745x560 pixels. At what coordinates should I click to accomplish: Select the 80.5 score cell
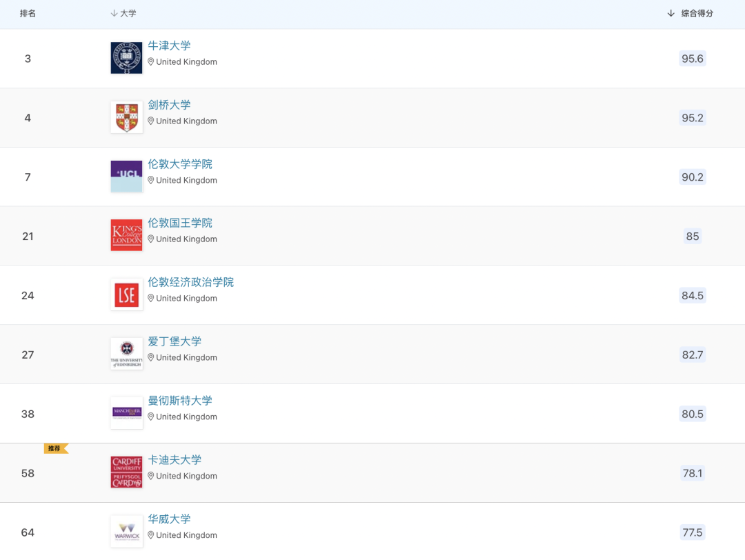click(x=693, y=414)
